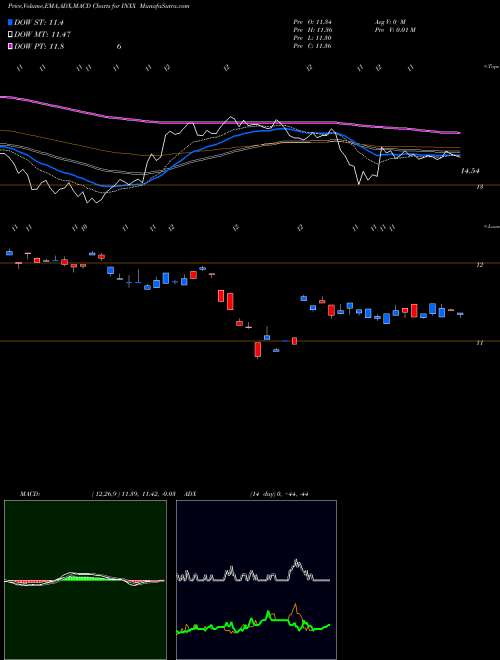Image resolution: width=500 pixels, height=660 pixels.
Task: Click the blue DOW ST legend swatch
Action: [x=11, y=22]
